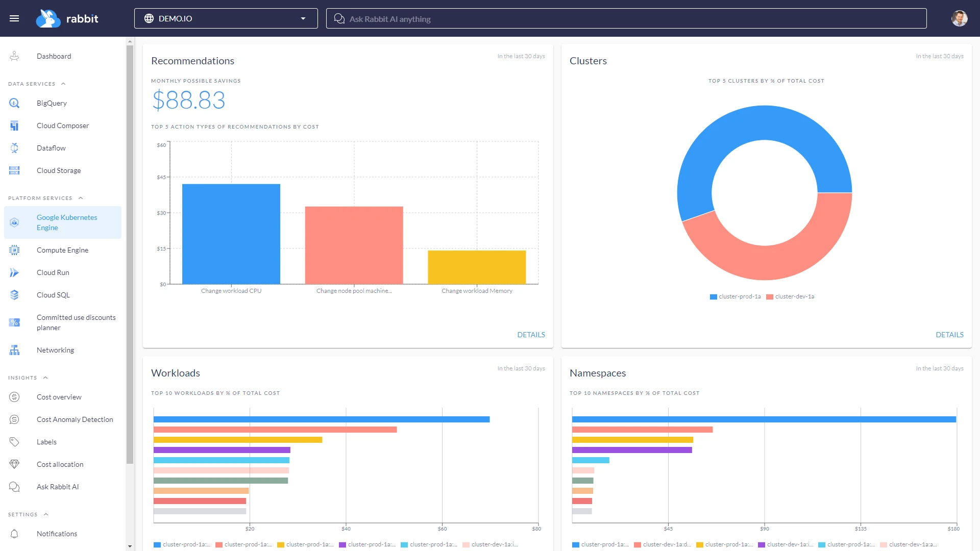Open DETAILS for the Clusters card
This screenshot has height=551, width=980.
[949, 335]
